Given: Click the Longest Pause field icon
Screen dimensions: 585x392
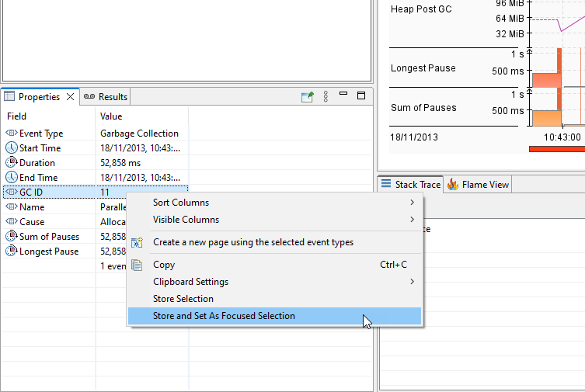Looking at the screenshot, I should (x=12, y=252).
